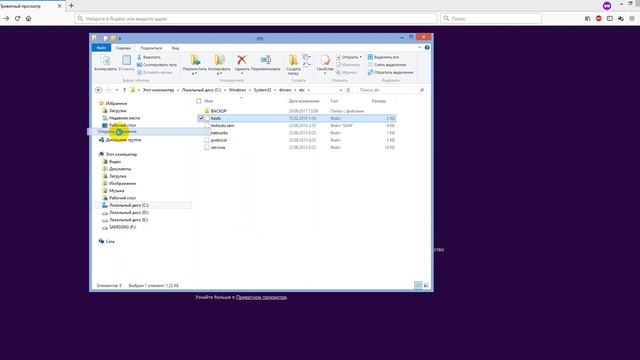Sort by the type column header
The image size is (640, 360).
(x=334, y=101)
